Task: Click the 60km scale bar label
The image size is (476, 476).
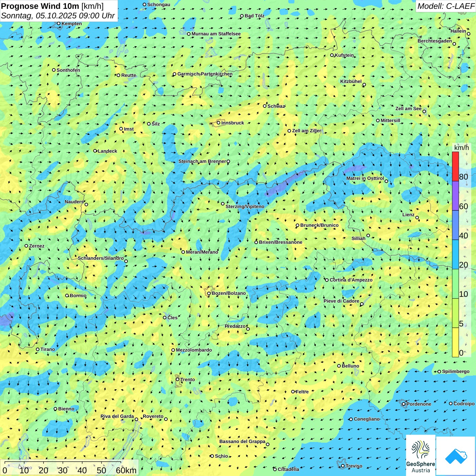Action: pyautogui.click(x=126, y=471)
